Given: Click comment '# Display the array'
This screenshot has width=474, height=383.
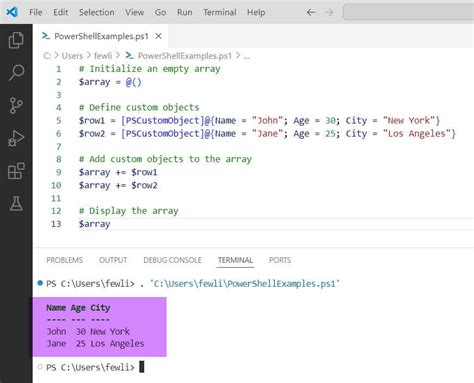Looking at the screenshot, I should click(129, 211).
